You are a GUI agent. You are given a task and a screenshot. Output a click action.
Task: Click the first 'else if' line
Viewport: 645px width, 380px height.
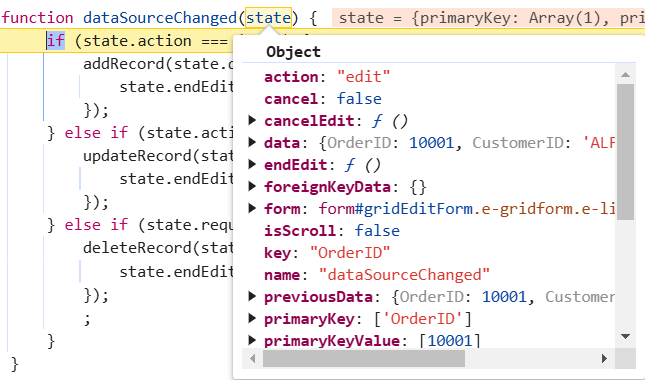click(x=141, y=133)
